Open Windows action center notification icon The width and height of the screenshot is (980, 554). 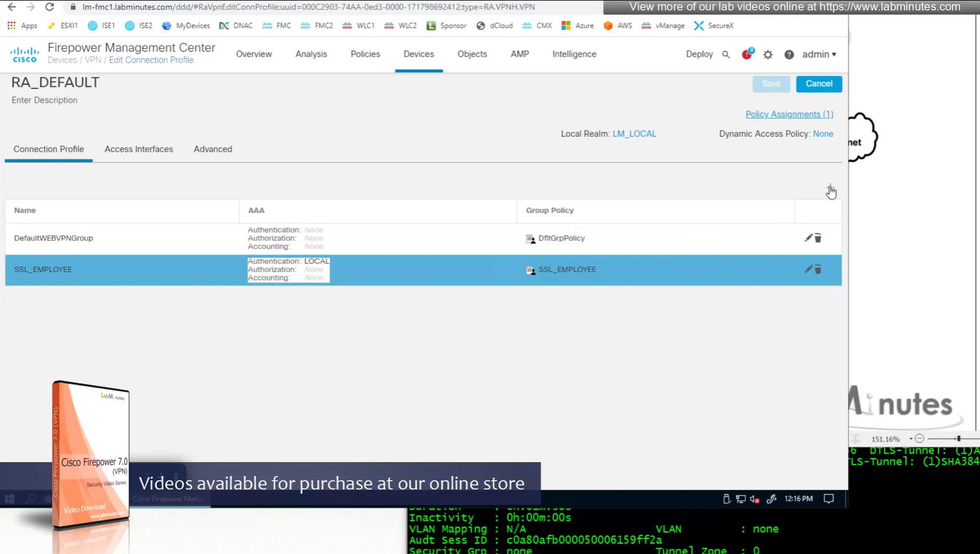point(828,499)
